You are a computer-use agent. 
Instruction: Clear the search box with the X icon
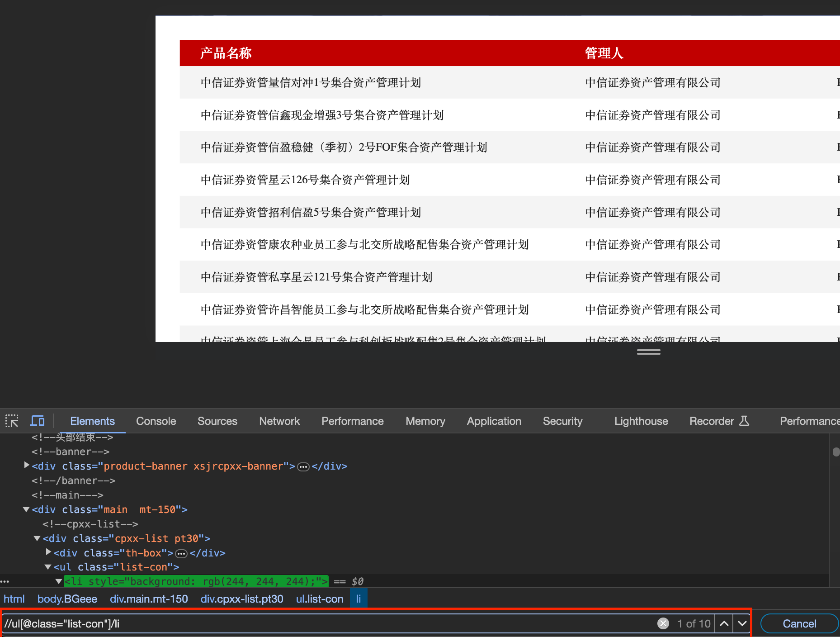[663, 623]
